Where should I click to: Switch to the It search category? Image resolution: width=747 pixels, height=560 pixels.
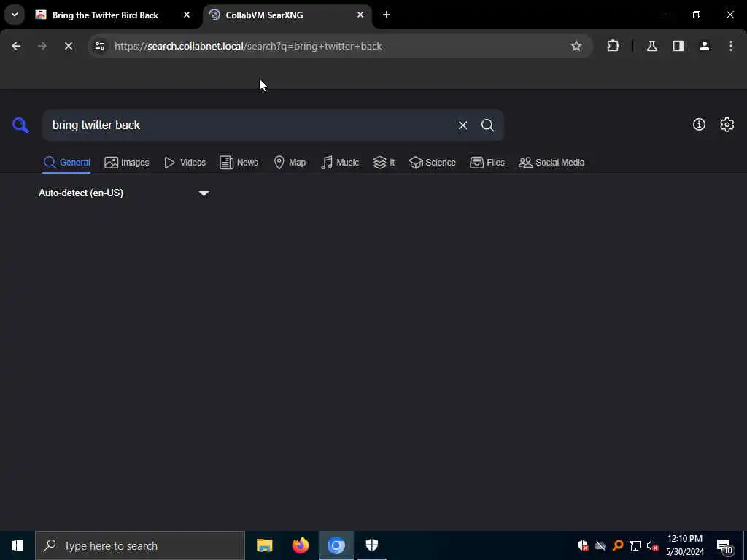[384, 163]
